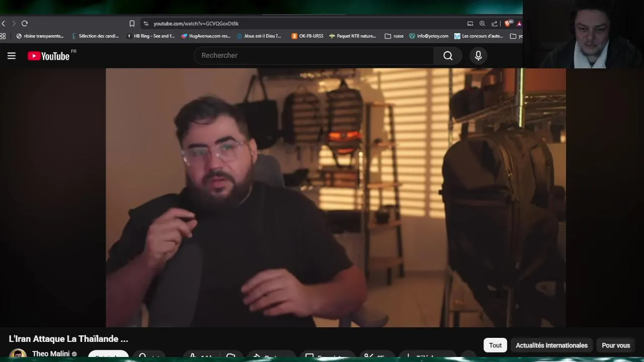The height and width of the screenshot is (362, 644).
Task: Share this page via the share icon
Action: tap(495, 24)
